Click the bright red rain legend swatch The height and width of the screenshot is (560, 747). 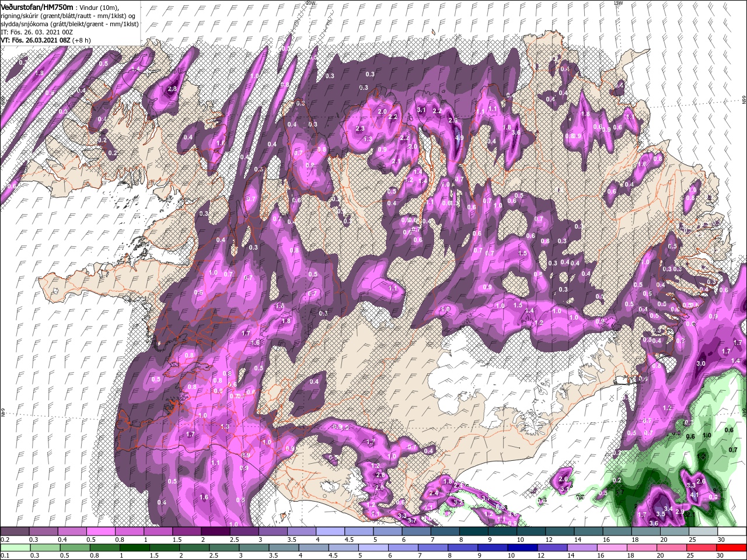(732, 548)
